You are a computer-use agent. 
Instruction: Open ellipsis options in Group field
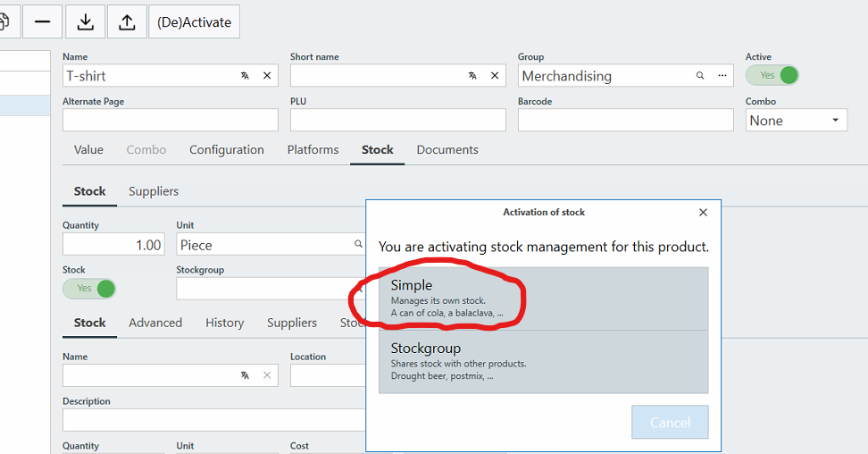click(722, 75)
